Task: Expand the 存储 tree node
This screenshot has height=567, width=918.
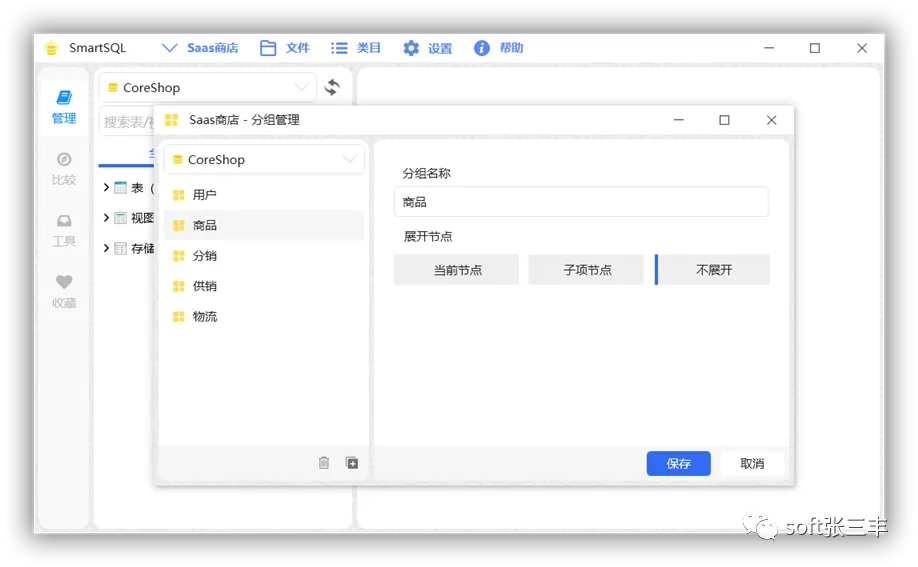Action: point(106,248)
